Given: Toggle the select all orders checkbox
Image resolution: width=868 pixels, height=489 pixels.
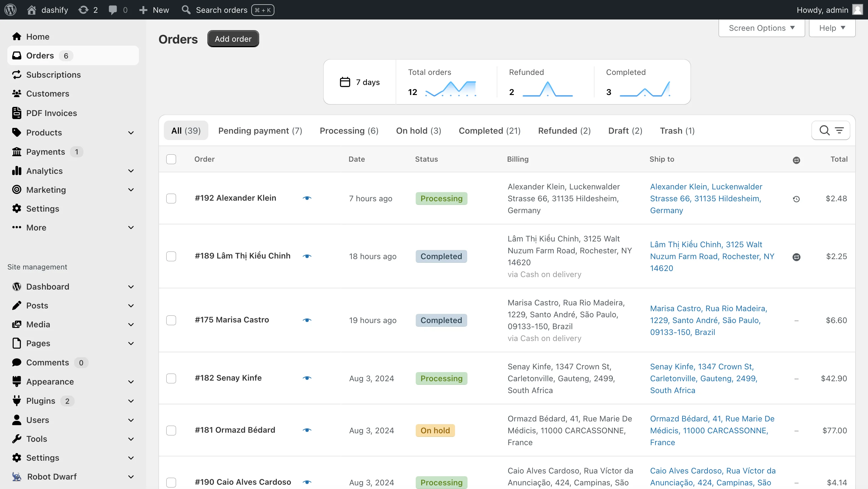Looking at the screenshot, I should [x=171, y=159].
